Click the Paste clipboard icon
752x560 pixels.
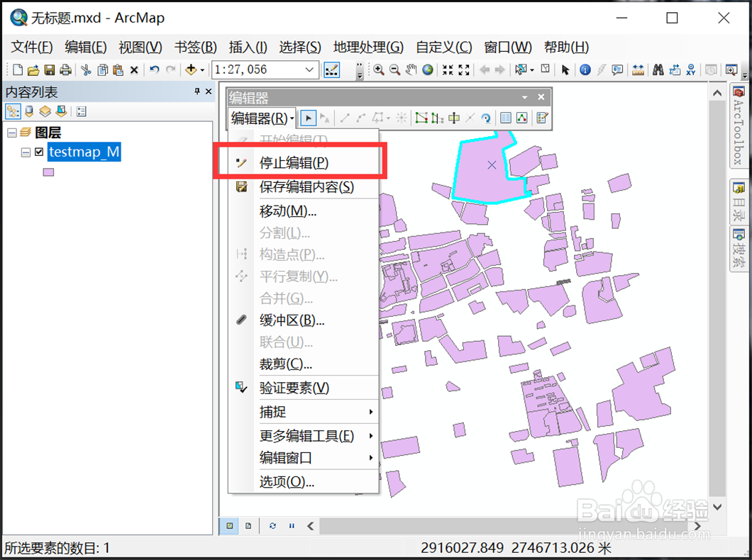coord(118,70)
